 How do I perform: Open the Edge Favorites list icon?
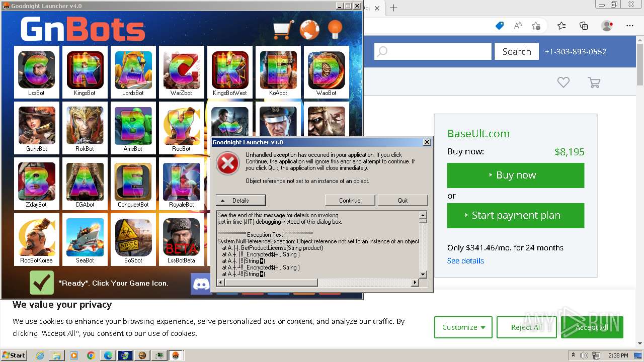(x=561, y=26)
